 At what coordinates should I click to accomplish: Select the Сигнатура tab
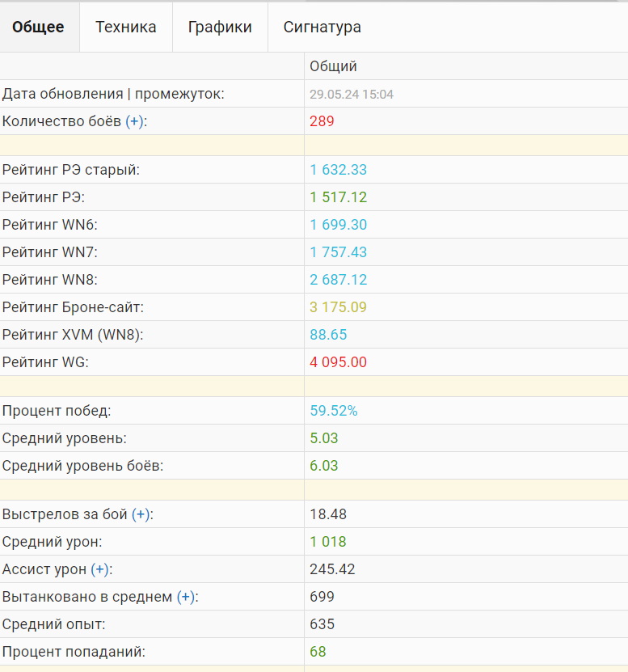click(322, 27)
